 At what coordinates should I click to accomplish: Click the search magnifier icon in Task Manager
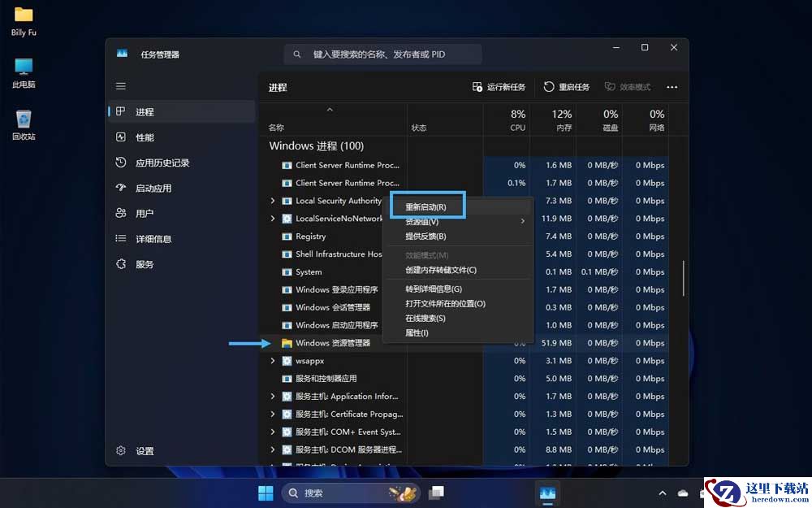pyautogui.click(x=296, y=54)
